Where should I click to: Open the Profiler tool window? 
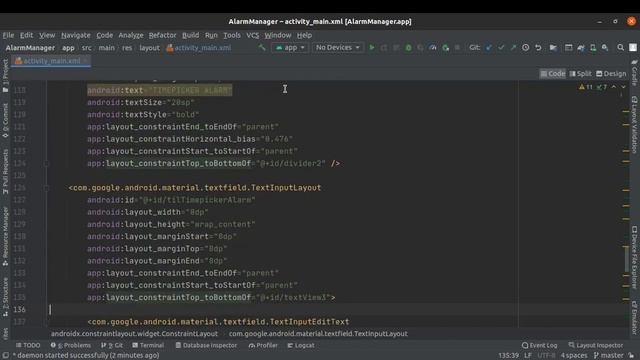263,345
